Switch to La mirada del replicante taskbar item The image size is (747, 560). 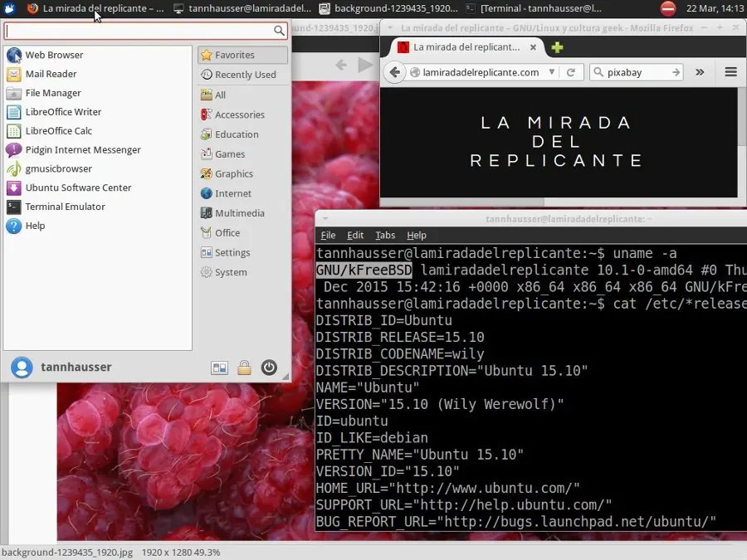(x=95, y=8)
